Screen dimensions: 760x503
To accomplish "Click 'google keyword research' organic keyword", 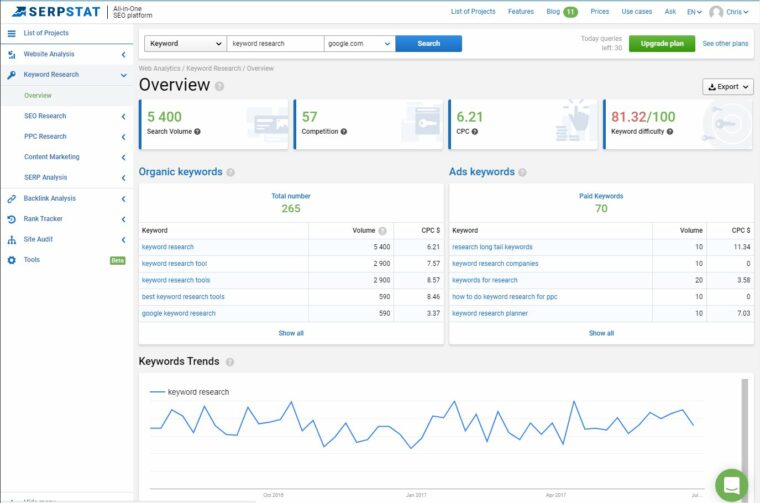I will click(178, 314).
